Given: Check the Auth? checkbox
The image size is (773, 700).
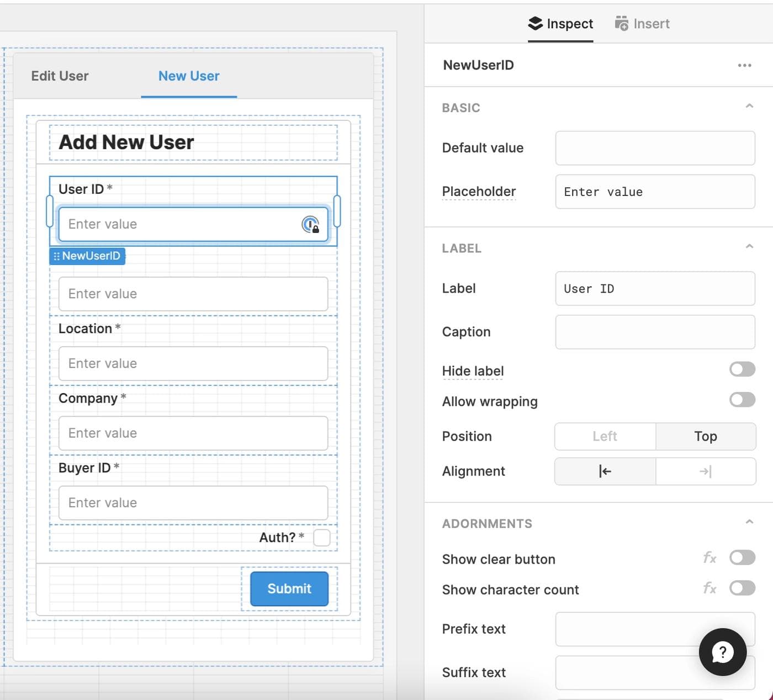Looking at the screenshot, I should pyautogui.click(x=321, y=538).
